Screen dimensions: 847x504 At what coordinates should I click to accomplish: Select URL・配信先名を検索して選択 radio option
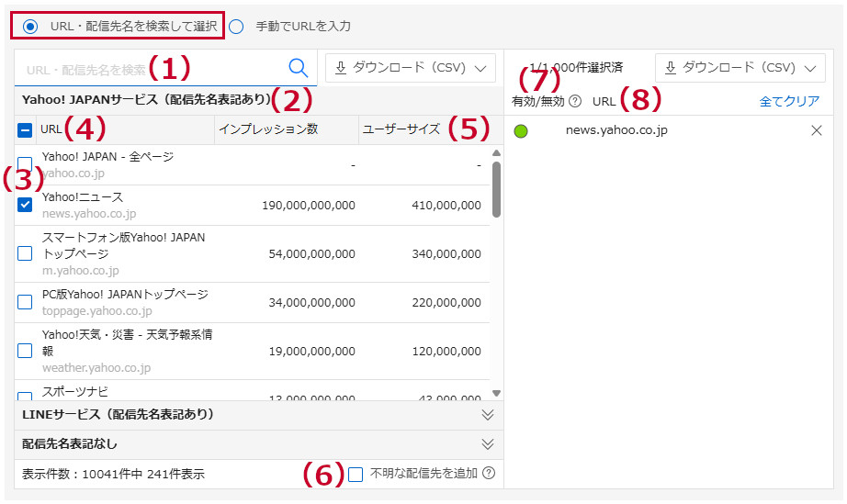pos(31,26)
